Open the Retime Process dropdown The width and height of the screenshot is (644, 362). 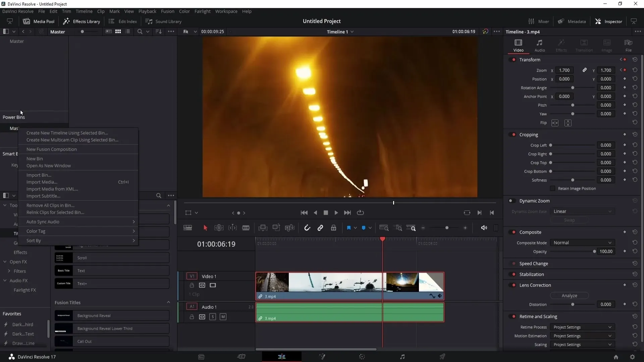582,327
